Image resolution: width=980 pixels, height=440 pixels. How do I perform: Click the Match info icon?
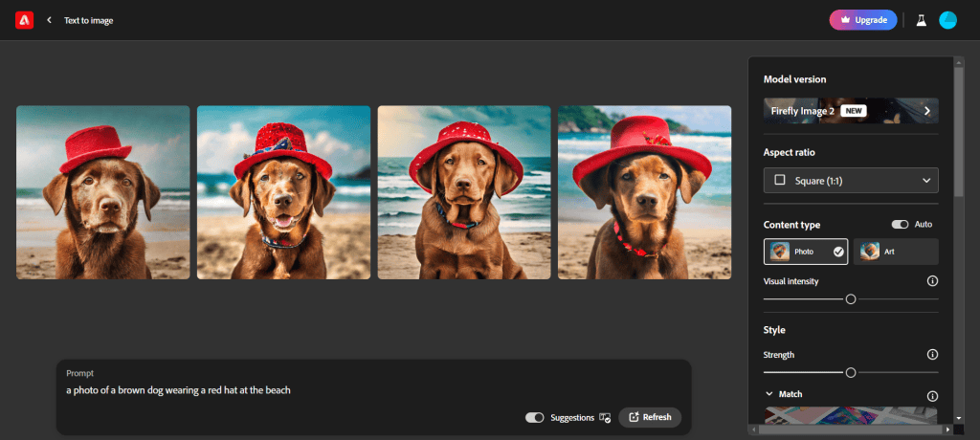(932, 396)
